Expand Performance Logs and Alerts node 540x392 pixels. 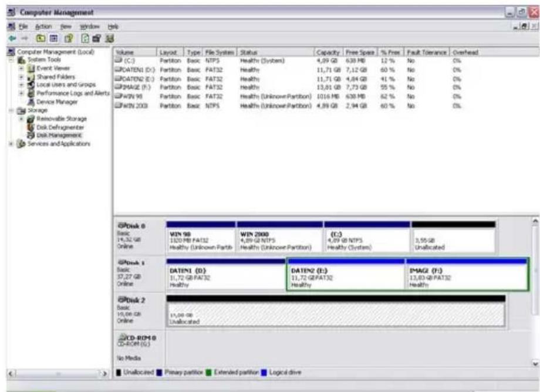[x=21, y=93]
